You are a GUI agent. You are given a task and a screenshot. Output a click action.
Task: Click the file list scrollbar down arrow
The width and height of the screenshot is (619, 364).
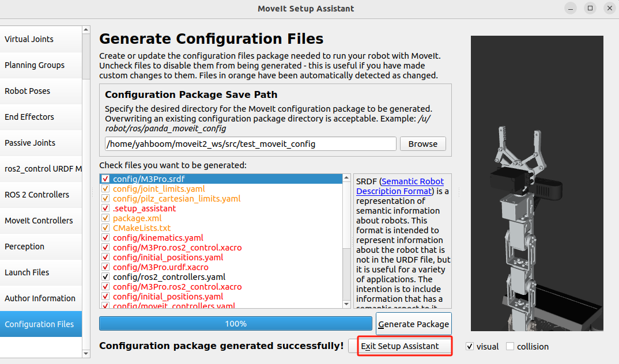346,304
